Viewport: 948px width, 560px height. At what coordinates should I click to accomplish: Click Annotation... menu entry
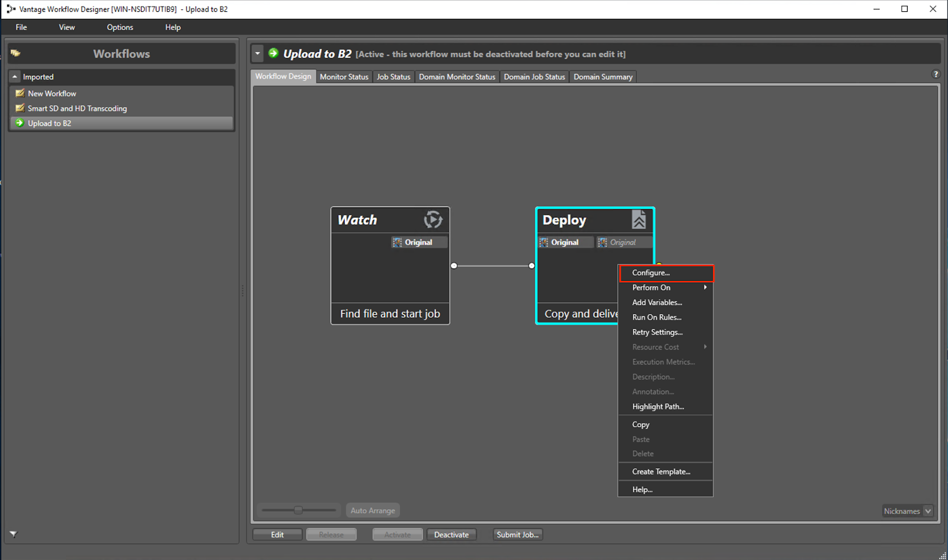(665, 392)
